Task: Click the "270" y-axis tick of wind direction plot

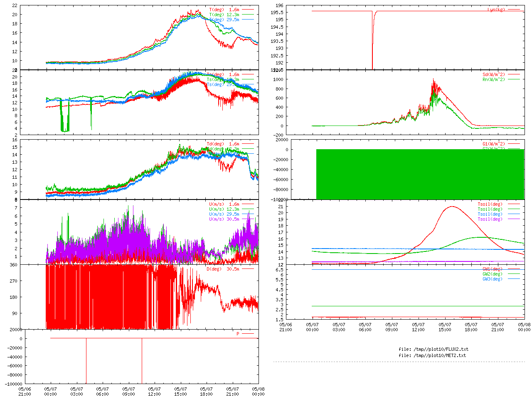Action: 14,281
